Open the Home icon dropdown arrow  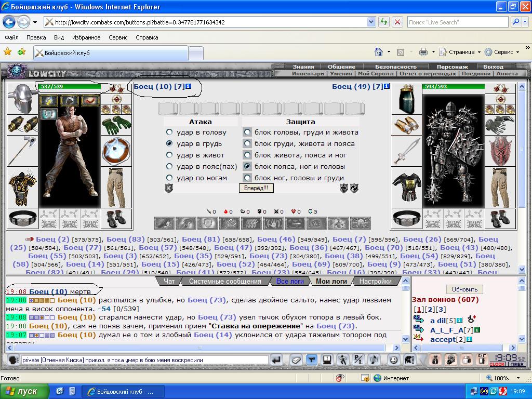(389, 52)
